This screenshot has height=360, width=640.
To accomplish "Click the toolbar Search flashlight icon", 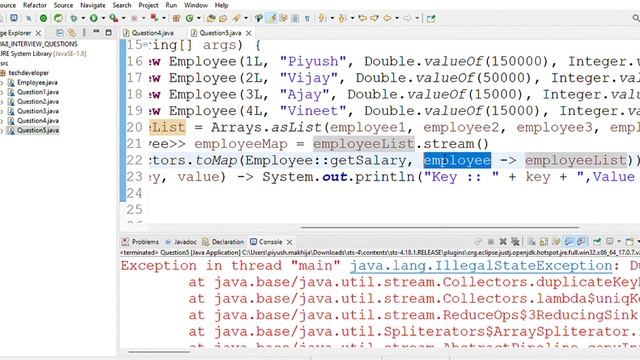I will click(236, 18).
